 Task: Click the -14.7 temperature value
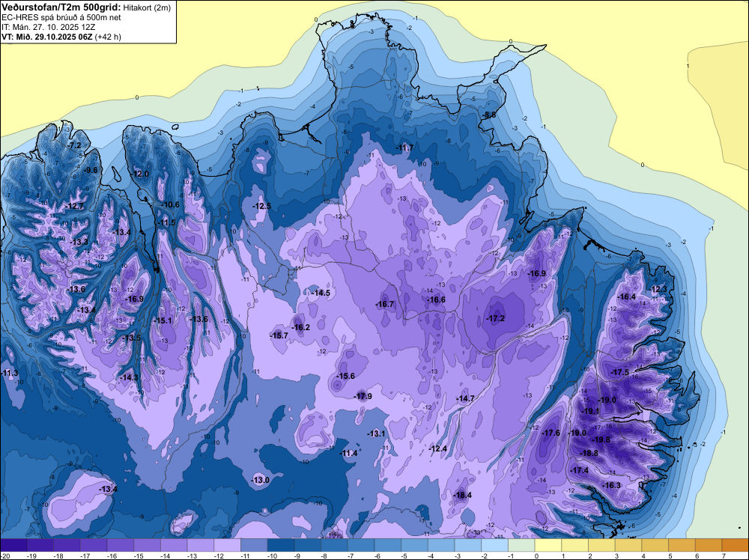465,398
